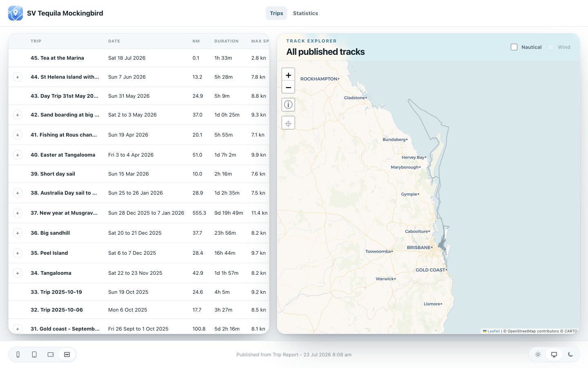This screenshot has height=368, width=588.
Task: Expand trip 36 Big sandhill
Action: coord(18,233)
